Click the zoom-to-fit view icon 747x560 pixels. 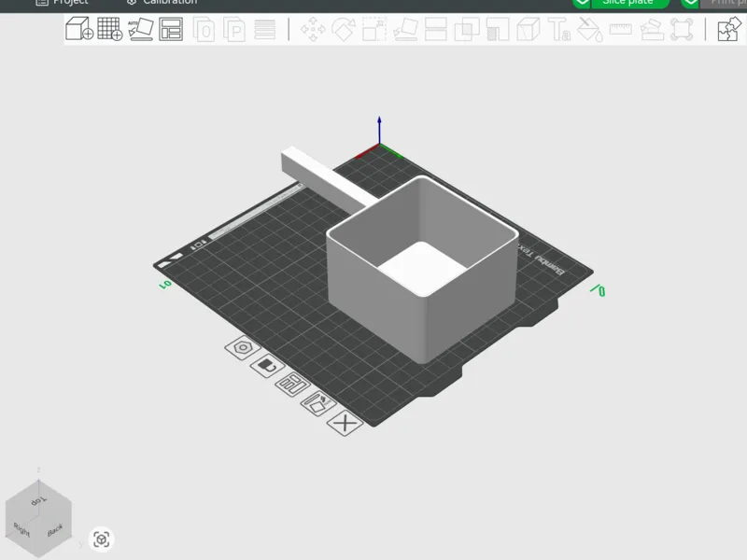pyautogui.click(x=101, y=539)
